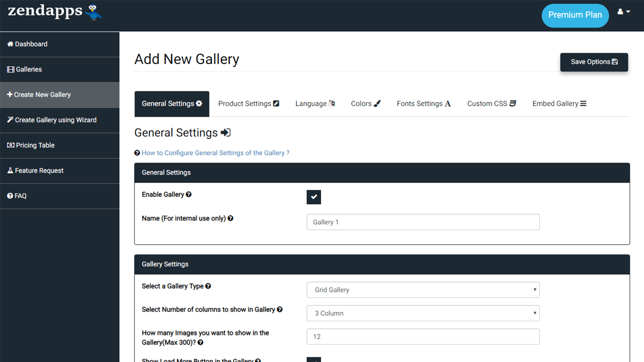Switch to the Product Settings tab

249,104
